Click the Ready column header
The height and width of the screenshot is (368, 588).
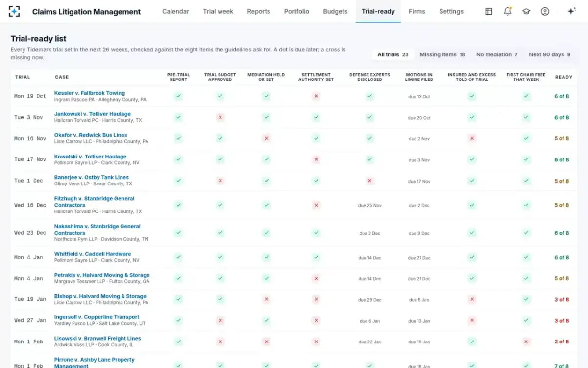tap(563, 77)
